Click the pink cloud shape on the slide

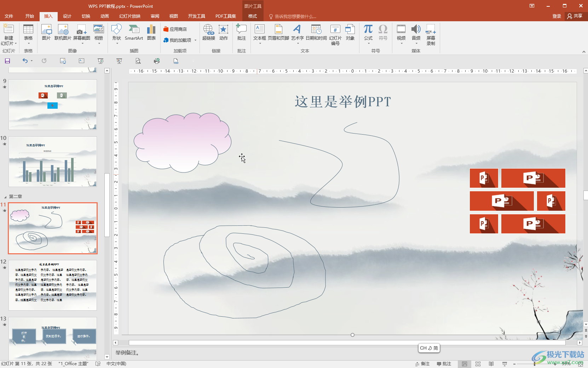coord(183,142)
